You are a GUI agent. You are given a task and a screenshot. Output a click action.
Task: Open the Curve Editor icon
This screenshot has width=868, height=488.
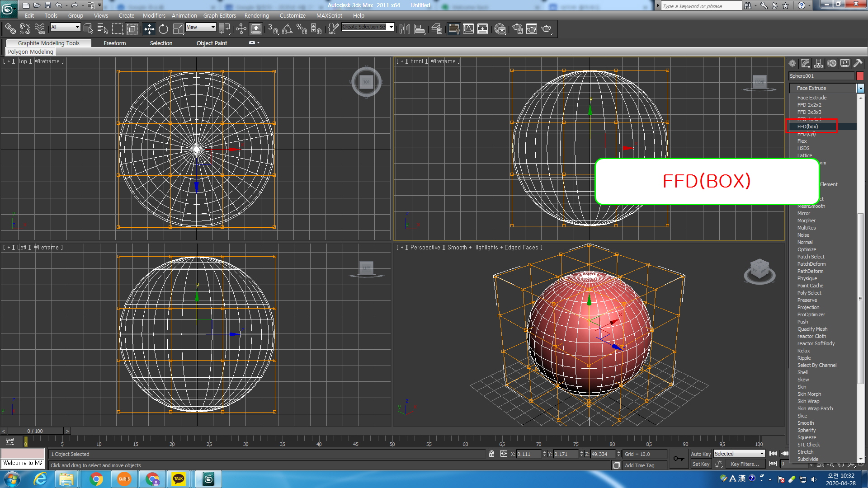468,29
